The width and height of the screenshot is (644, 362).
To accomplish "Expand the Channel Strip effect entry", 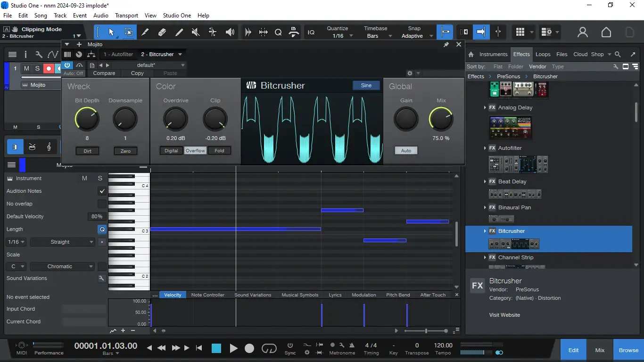I will pos(485,257).
